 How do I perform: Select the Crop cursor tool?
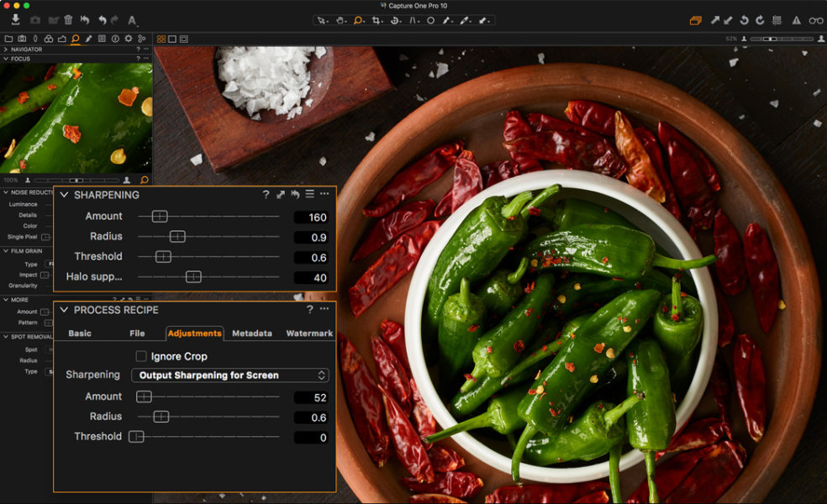(377, 20)
